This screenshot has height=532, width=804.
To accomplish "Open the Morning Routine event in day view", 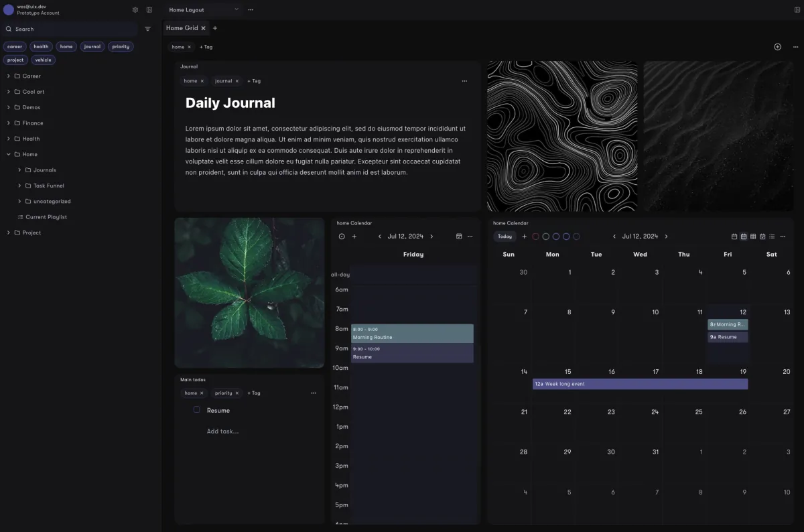I will [x=412, y=334].
